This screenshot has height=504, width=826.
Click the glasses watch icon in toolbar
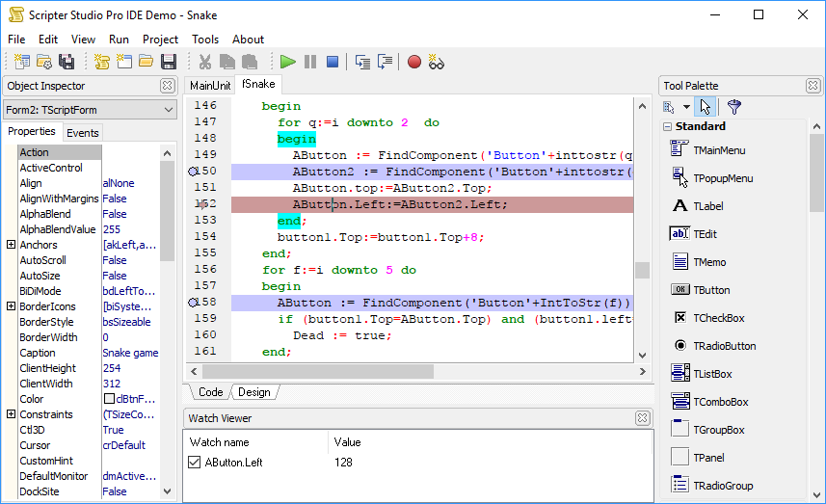[437, 62]
